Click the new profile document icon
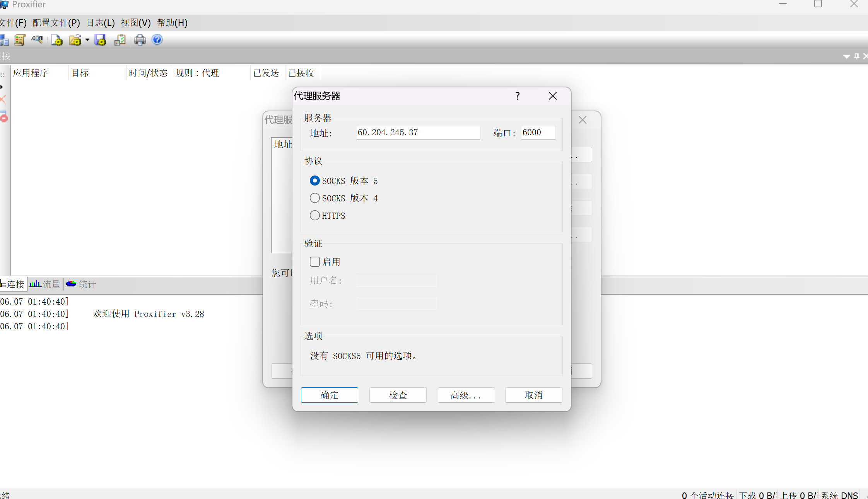 (x=57, y=40)
